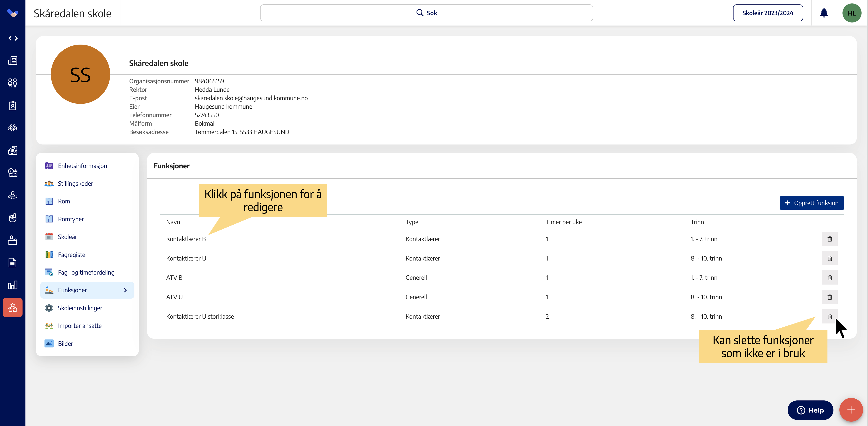Screen dimensions: 868x426
Task: Open notifications bell
Action: click(x=824, y=13)
